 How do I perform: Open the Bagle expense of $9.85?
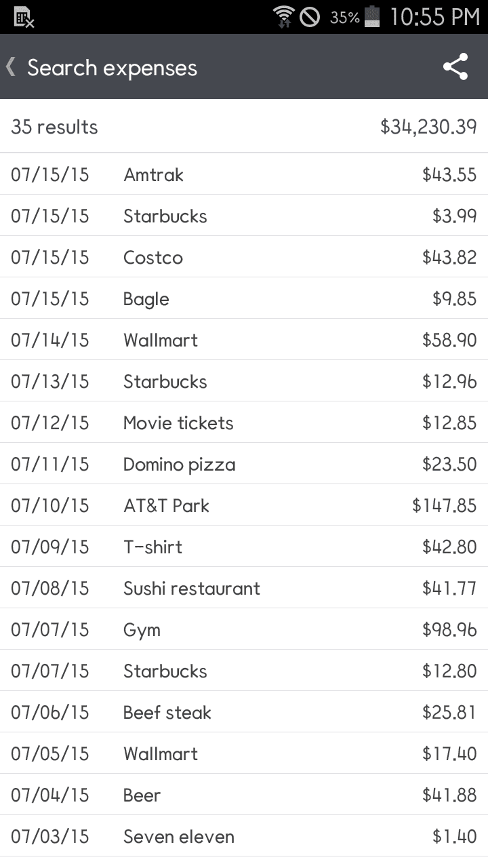point(244,298)
